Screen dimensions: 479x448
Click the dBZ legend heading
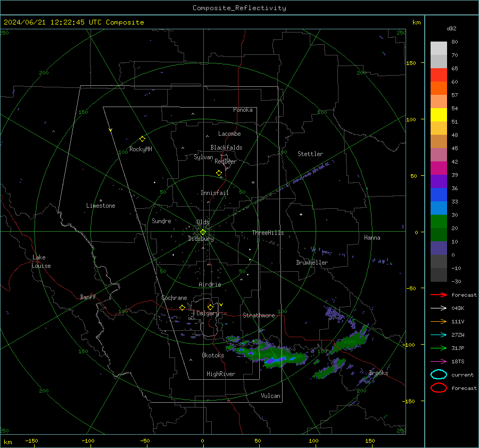[451, 28]
